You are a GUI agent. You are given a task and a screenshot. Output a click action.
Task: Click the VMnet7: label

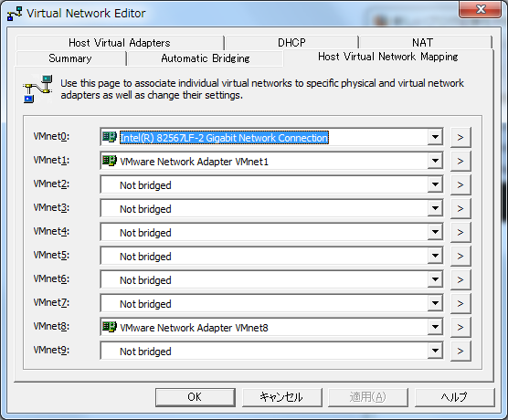pos(51,302)
